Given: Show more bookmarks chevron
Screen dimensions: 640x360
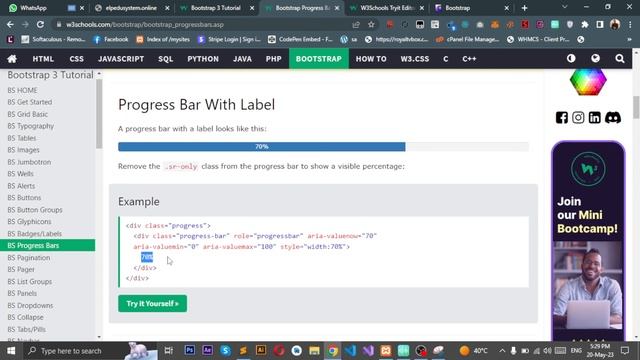Looking at the screenshot, I should [629, 39].
